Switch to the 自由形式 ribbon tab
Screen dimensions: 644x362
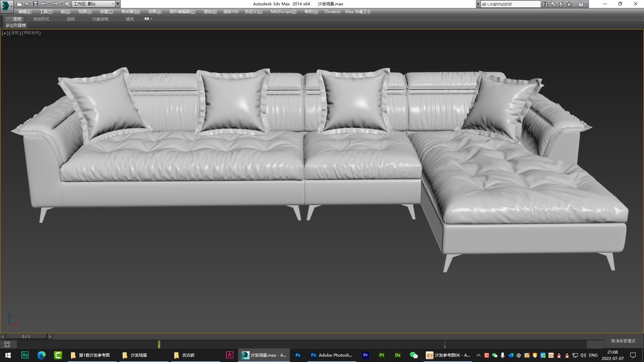coord(41,19)
